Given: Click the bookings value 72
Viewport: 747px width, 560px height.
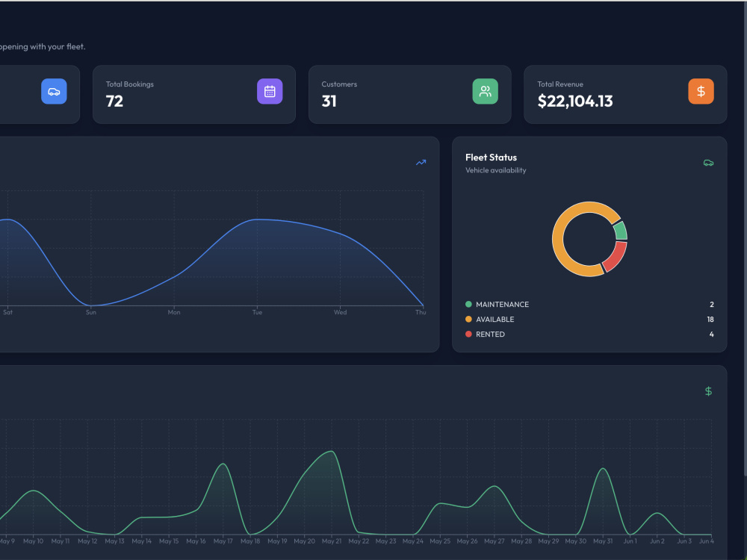Looking at the screenshot, I should click(x=114, y=101).
